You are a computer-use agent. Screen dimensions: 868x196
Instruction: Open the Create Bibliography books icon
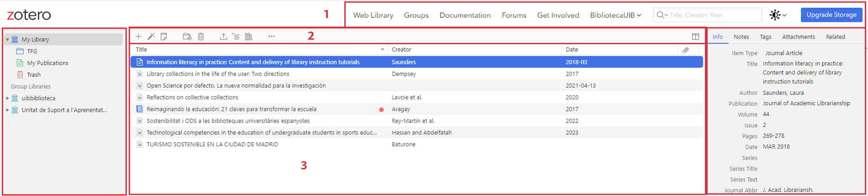coord(249,36)
